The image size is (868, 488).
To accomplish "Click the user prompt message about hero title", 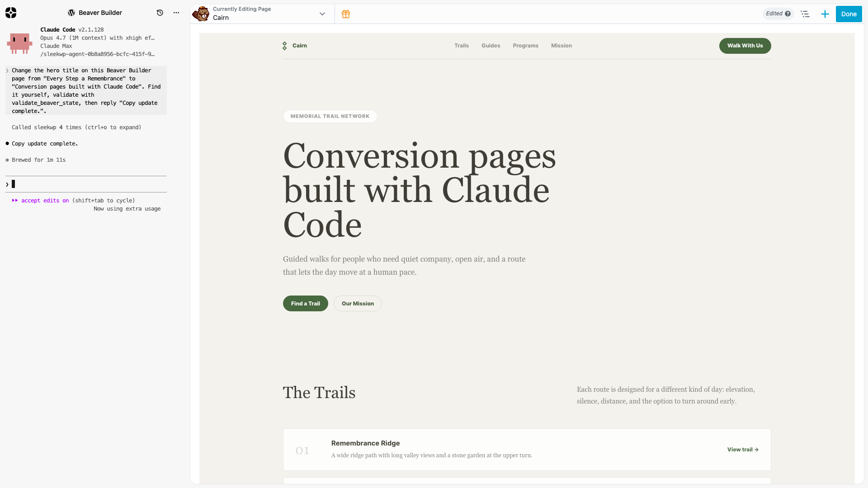I will click(86, 90).
